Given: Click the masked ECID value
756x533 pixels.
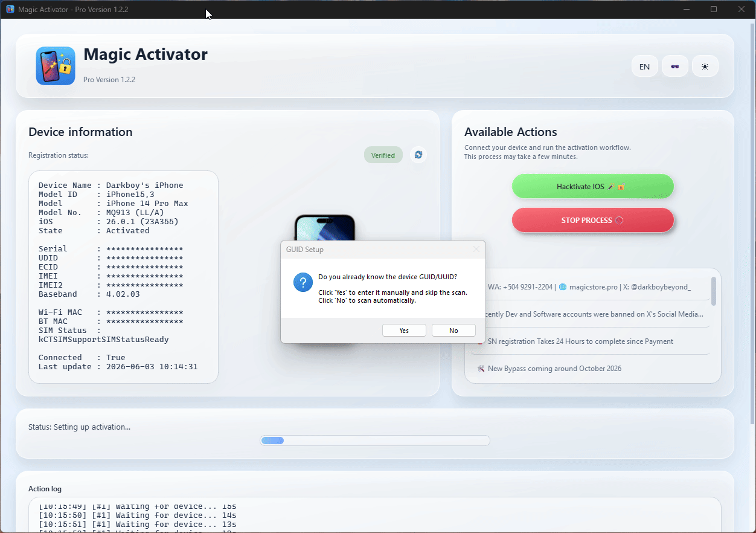Looking at the screenshot, I should point(145,267).
